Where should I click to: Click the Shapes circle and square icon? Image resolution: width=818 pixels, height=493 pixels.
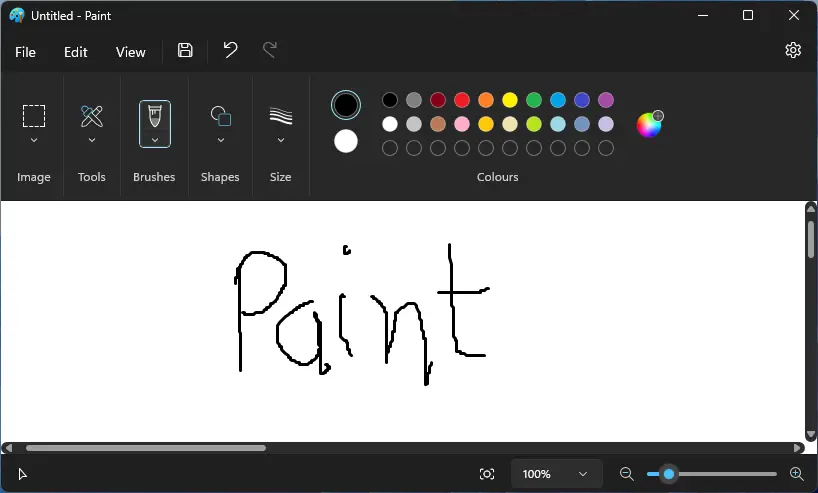(221, 116)
